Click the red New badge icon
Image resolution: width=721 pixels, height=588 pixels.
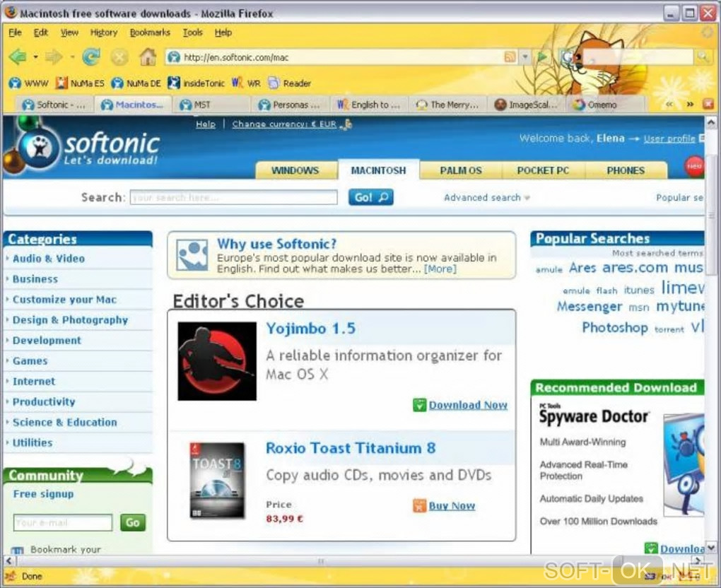point(694,166)
